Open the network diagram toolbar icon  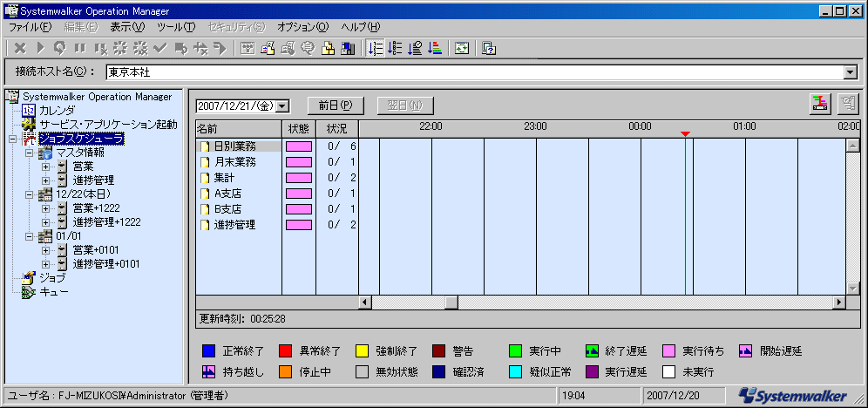pyautogui.click(x=248, y=49)
